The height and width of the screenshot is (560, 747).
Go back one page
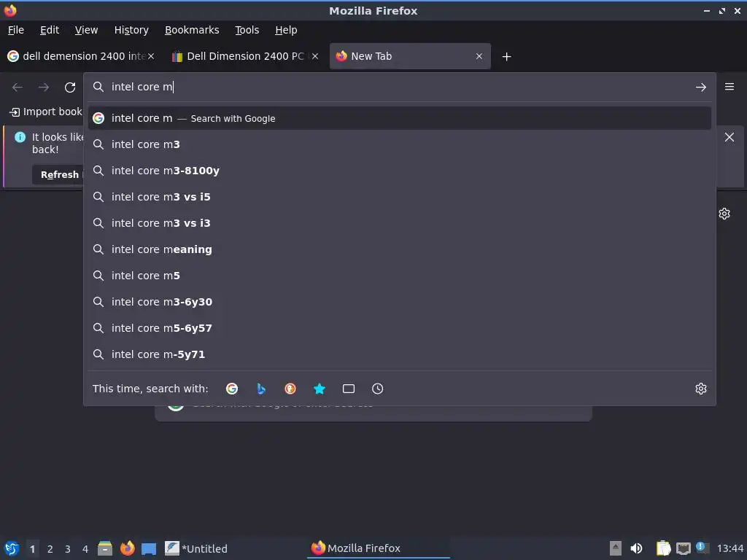click(18, 87)
